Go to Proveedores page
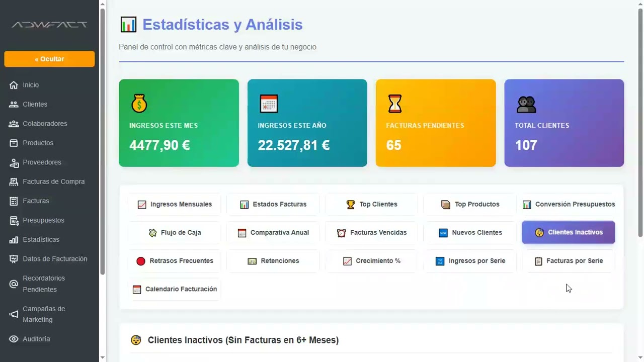Image resolution: width=644 pixels, height=362 pixels. point(42,162)
